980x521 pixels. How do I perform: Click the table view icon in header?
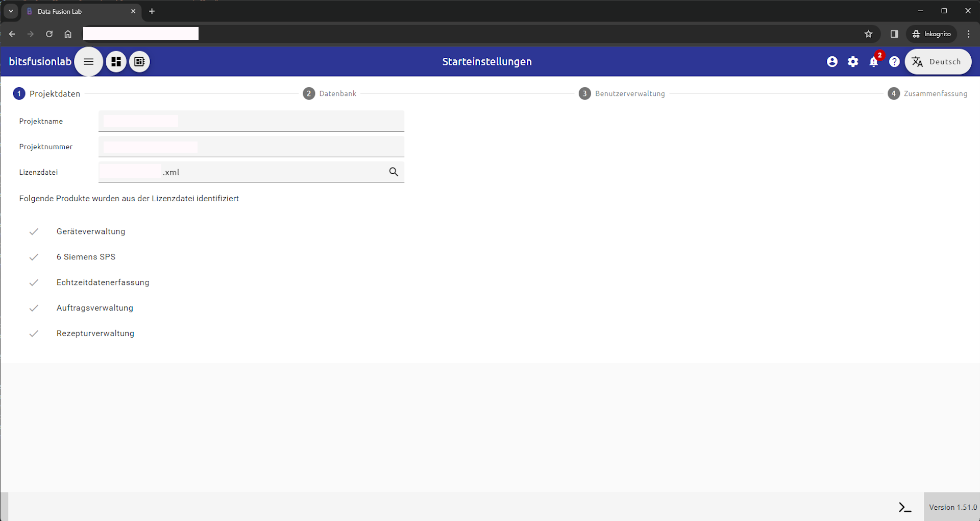tap(139, 62)
